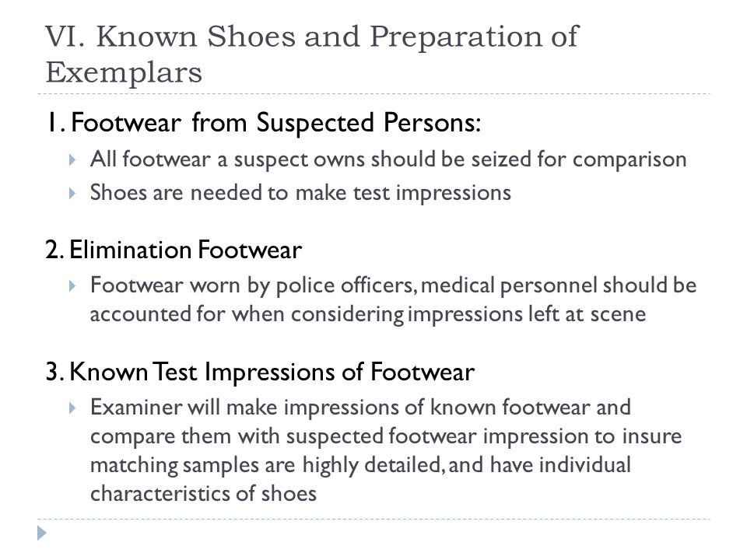Select heading '3. Known Test Impressions of Footwear'
This screenshot has height=560, width=747.
(260, 372)
